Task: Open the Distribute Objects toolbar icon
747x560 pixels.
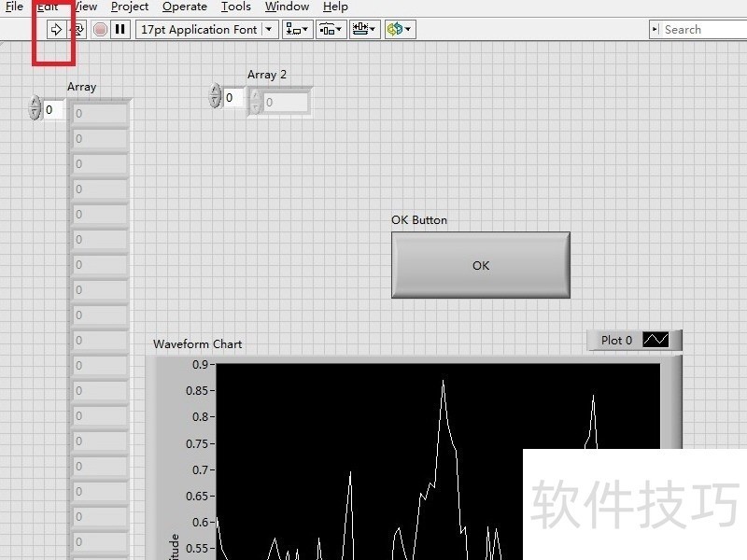Action: 326,29
